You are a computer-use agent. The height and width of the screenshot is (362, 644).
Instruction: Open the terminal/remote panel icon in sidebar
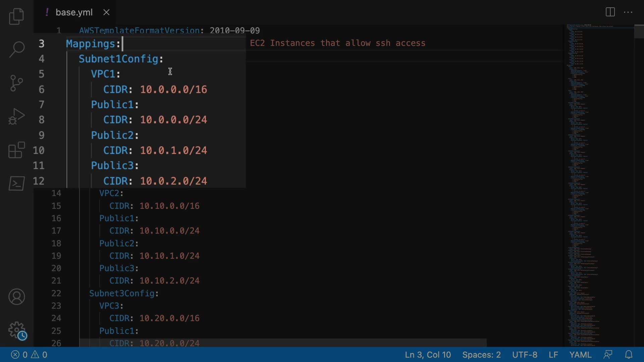pos(16,183)
